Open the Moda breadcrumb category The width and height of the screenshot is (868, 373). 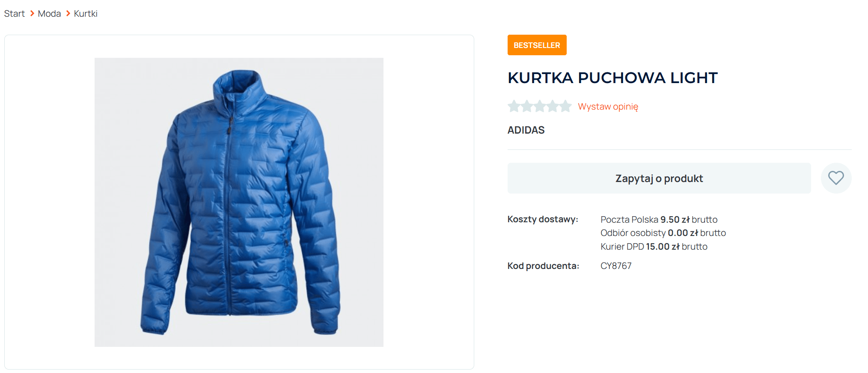(x=49, y=14)
